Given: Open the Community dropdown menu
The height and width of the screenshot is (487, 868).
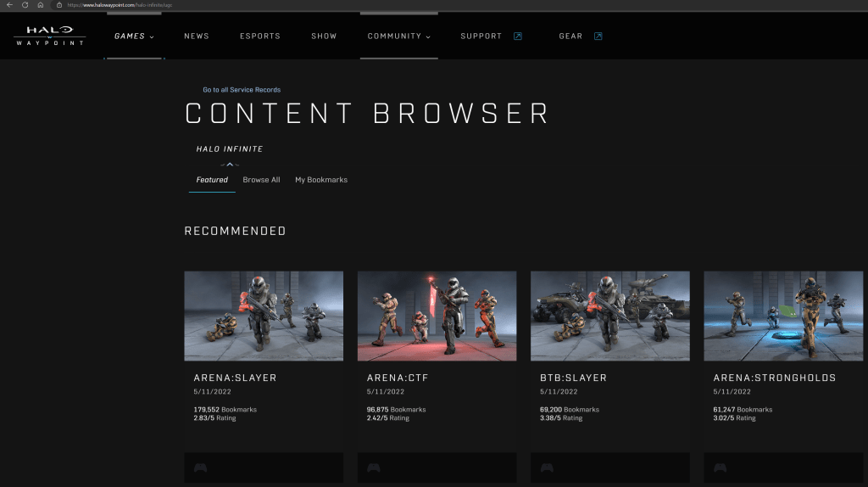Looking at the screenshot, I should [x=398, y=36].
